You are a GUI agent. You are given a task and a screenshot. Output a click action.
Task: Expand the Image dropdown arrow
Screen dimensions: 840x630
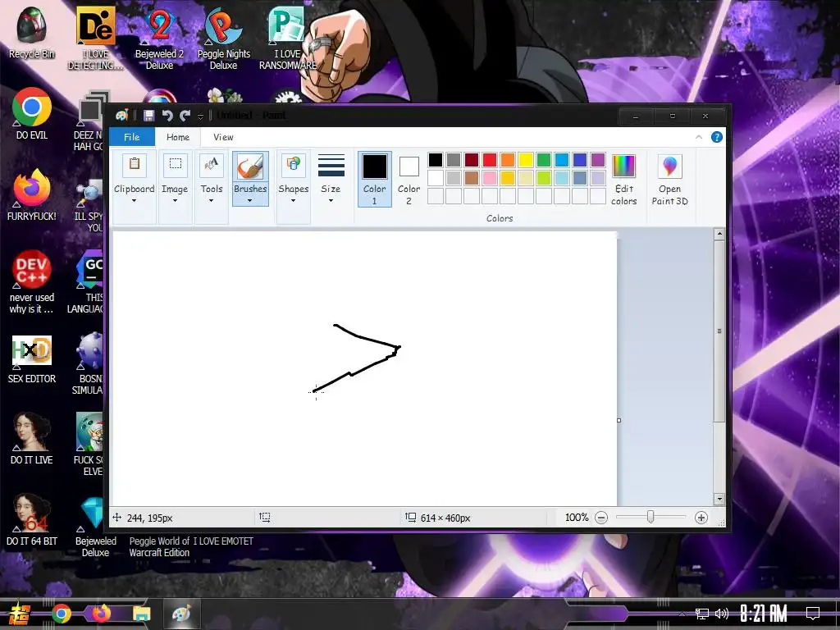tap(175, 201)
